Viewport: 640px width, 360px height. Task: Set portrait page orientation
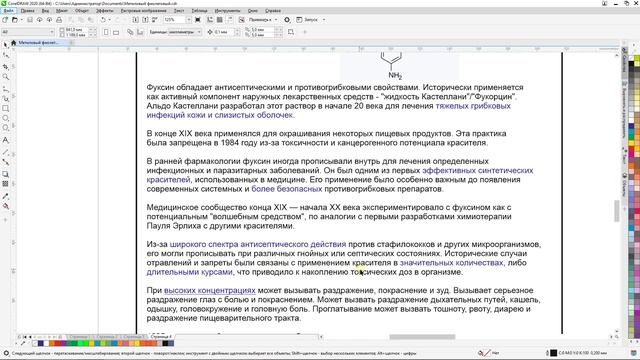click(x=106, y=32)
